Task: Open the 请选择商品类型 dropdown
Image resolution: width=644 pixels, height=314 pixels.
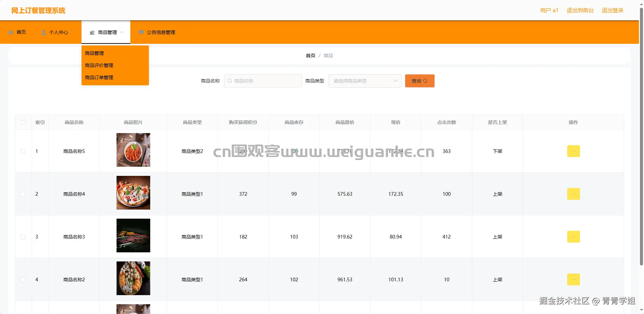Action: coord(365,81)
